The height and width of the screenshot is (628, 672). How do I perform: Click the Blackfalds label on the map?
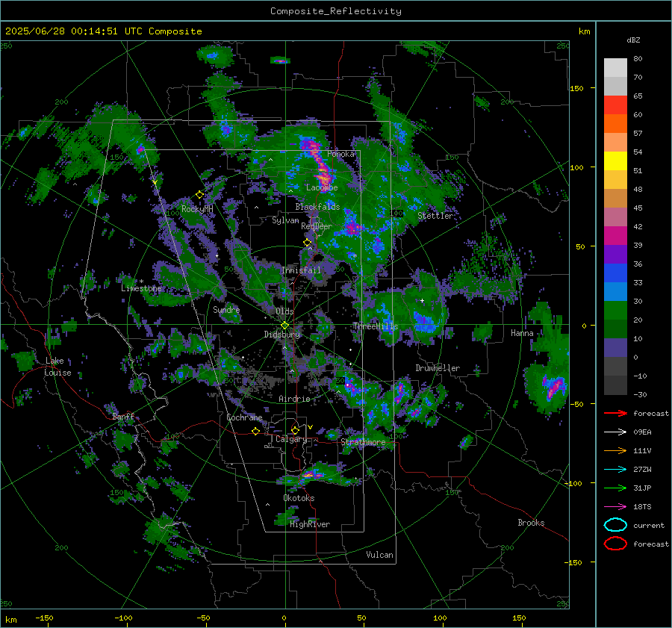pyautogui.click(x=317, y=207)
